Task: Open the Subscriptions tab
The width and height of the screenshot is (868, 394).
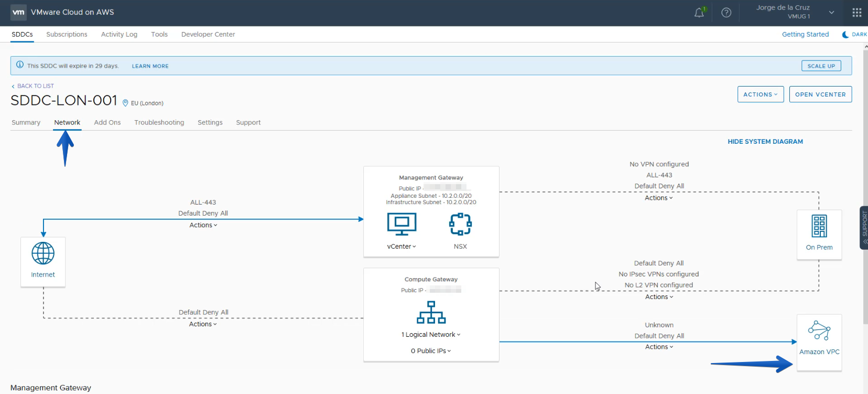Action: 67,35
